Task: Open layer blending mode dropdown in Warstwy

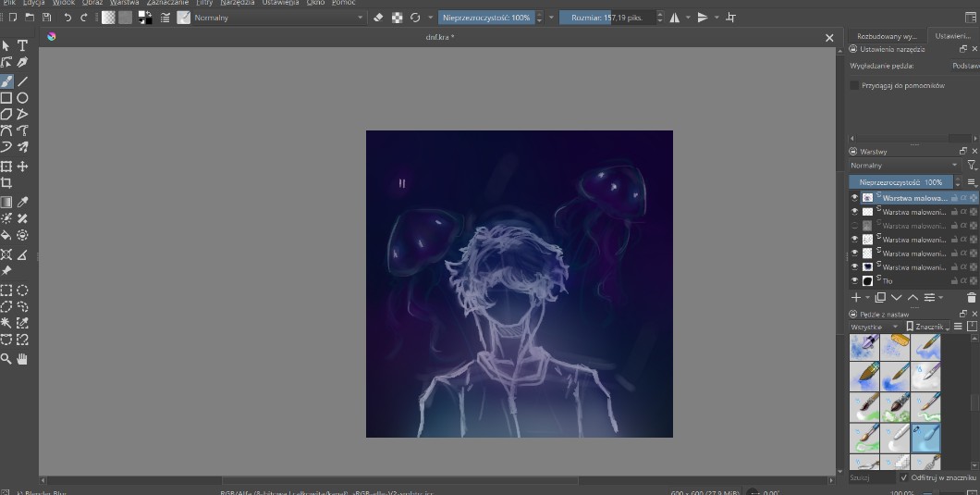Action: click(x=904, y=165)
